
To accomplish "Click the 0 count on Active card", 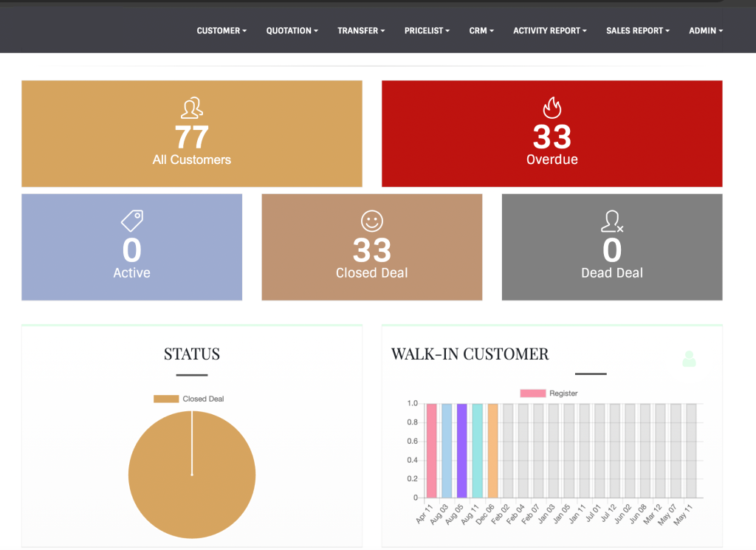I will coord(132,250).
